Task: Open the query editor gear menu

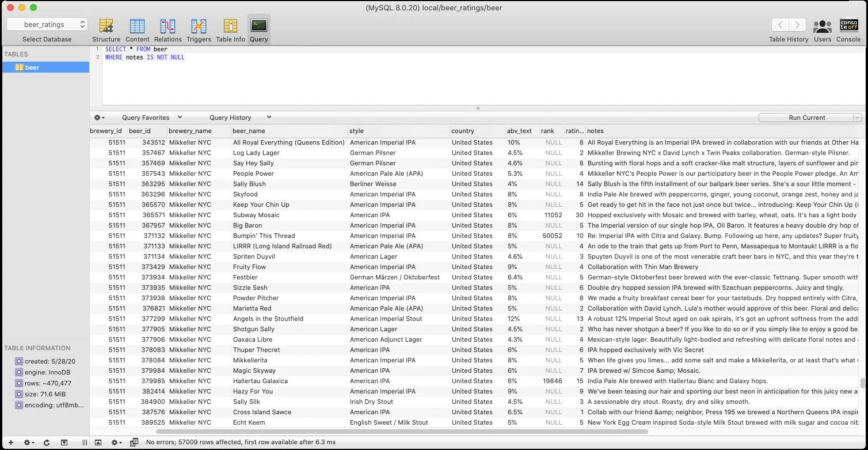Action: click(100, 118)
